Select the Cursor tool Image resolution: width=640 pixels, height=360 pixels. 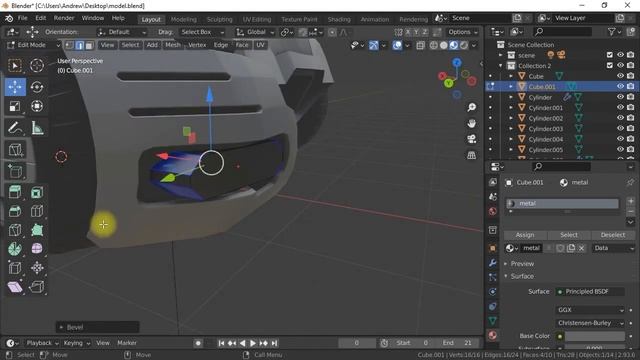click(37, 65)
